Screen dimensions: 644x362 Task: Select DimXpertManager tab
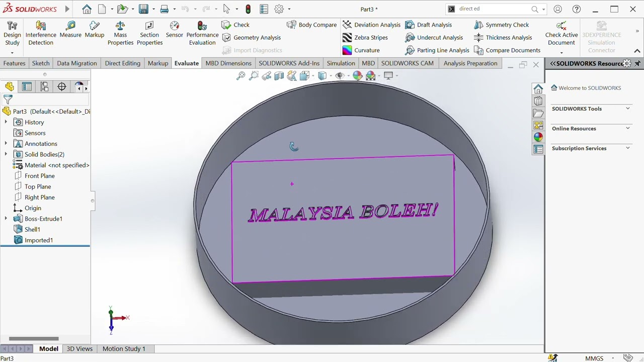click(x=62, y=87)
